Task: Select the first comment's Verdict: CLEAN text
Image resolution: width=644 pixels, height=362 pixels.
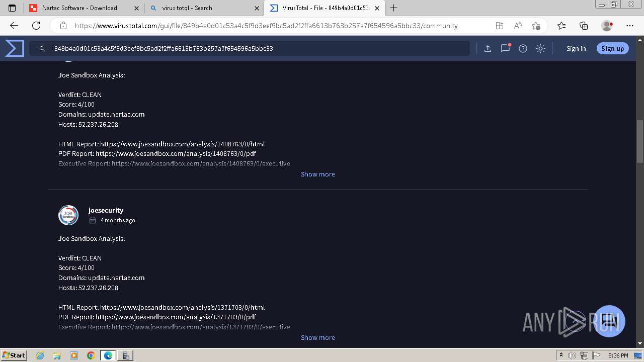Action: pyautogui.click(x=80, y=95)
